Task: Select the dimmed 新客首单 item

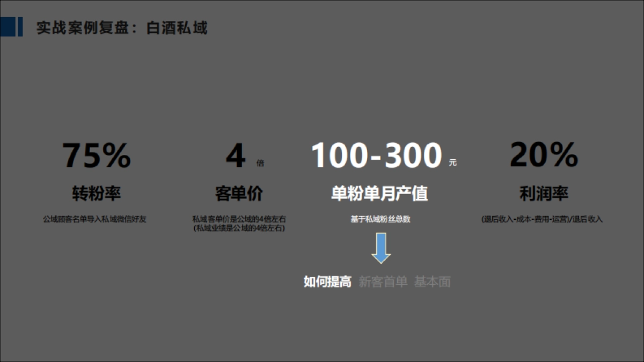Action: click(x=383, y=282)
